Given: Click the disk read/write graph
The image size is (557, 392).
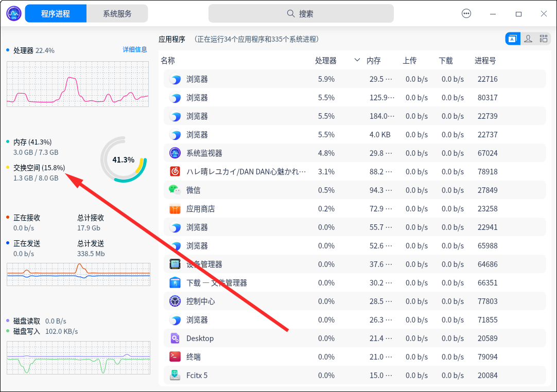Looking at the screenshot, I should (79, 358).
